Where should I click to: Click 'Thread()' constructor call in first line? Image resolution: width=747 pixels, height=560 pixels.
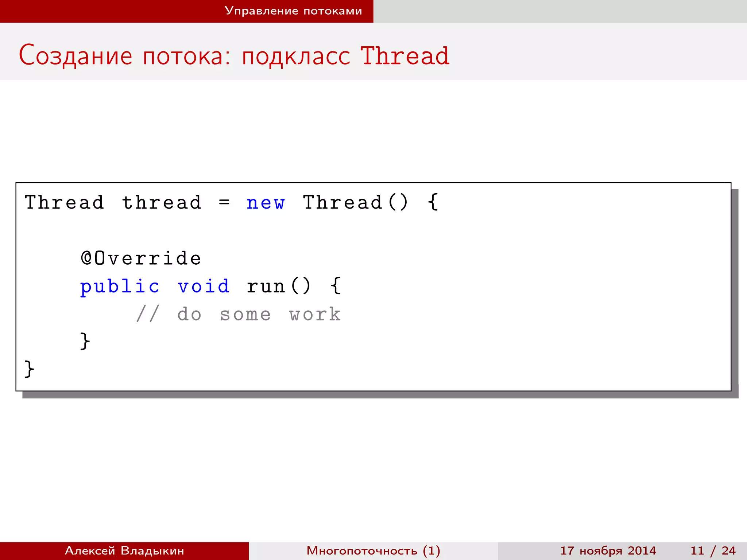(x=355, y=203)
